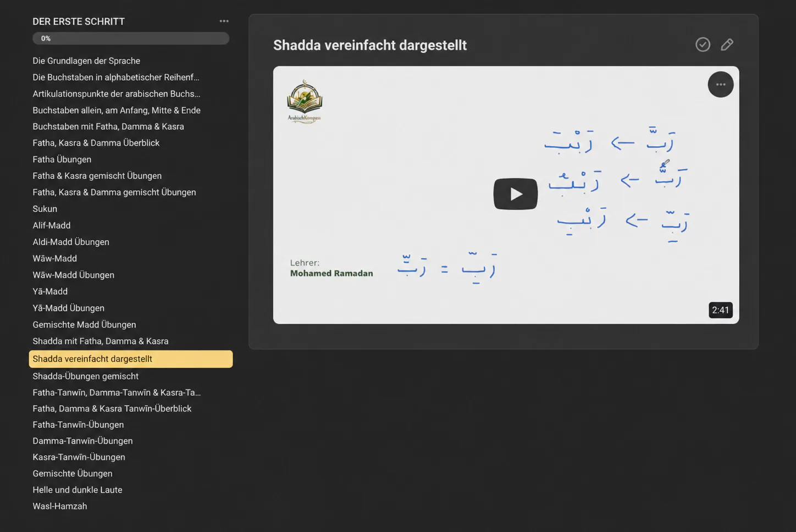Click the 0% course progress bar
Screen dimensions: 796x532
(131, 38)
